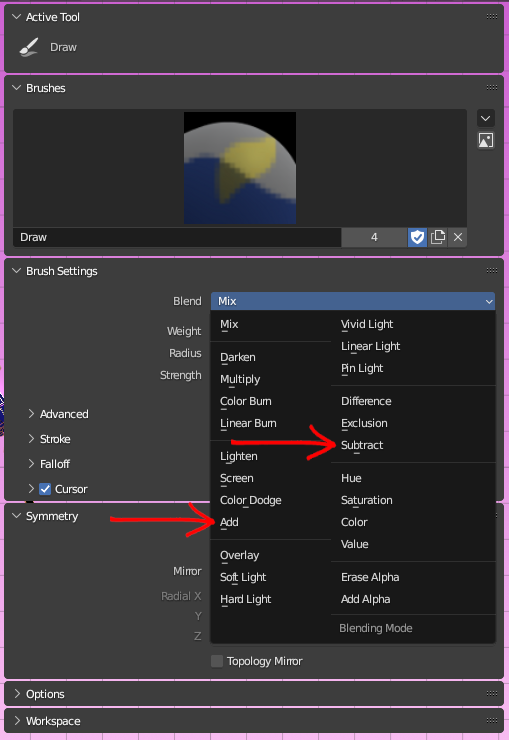The height and width of the screenshot is (740, 509).
Task: Toggle fake user shield for Draw brush
Action: 417,237
